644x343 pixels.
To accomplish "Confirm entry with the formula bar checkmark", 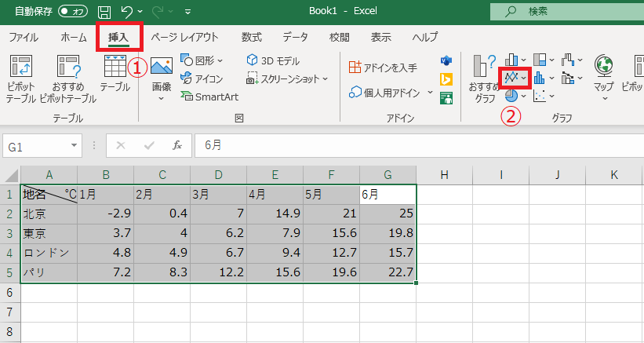I will click(149, 145).
